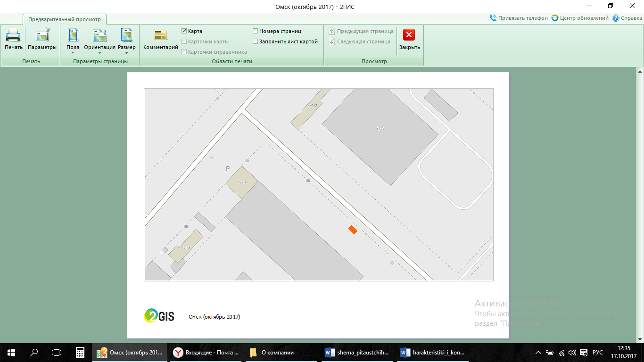Select Предварительный просмотр ribbon tab
Viewport: 644px width, 362px height.
coord(65,19)
